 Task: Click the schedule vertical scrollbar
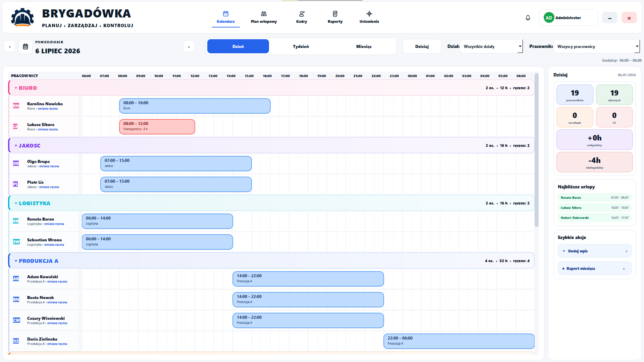point(537,150)
